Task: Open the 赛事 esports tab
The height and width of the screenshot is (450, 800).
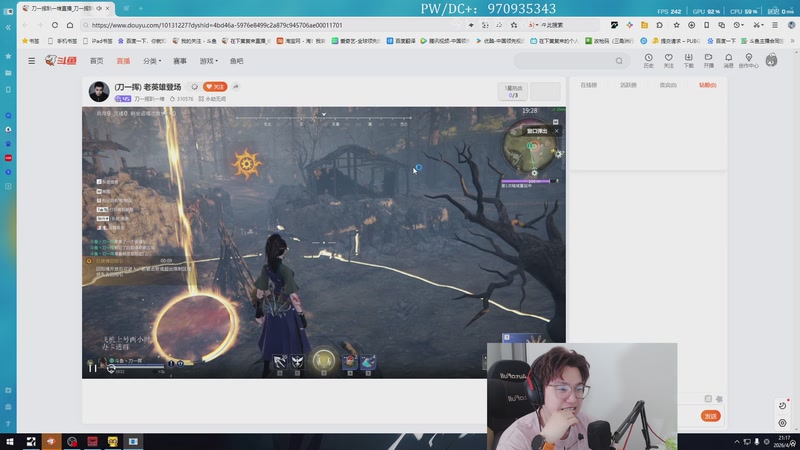Action: click(x=180, y=61)
